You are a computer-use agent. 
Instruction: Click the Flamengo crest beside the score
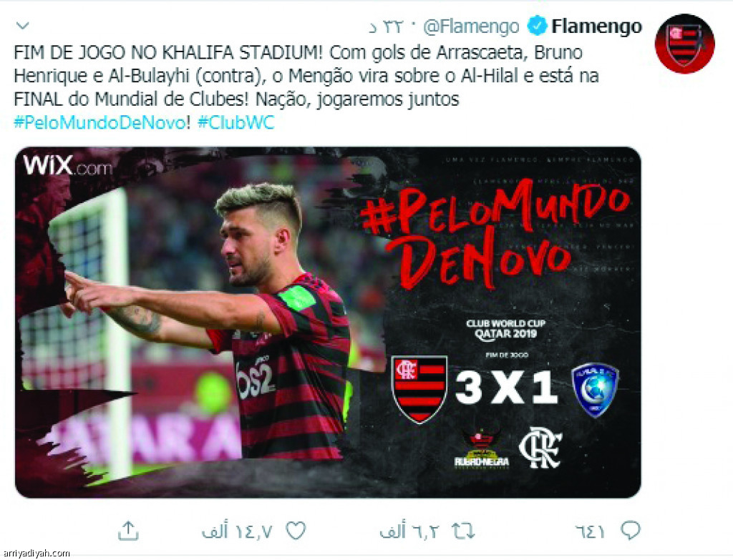419,388
